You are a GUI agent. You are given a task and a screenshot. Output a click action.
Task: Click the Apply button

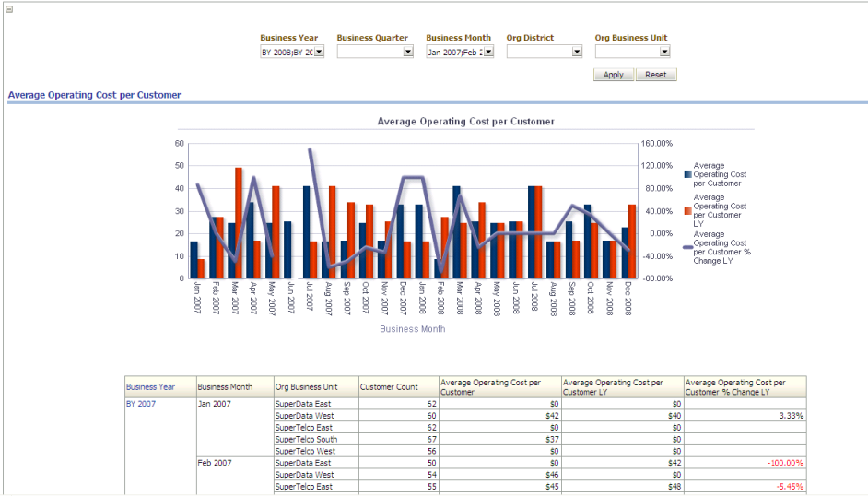click(614, 74)
